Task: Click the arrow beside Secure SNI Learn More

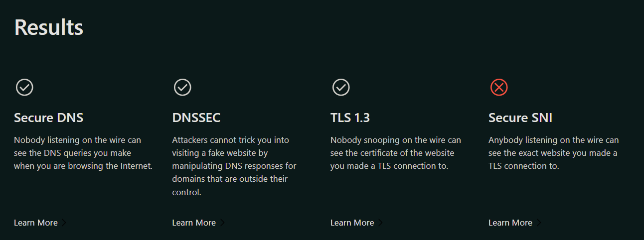Action: (538, 223)
